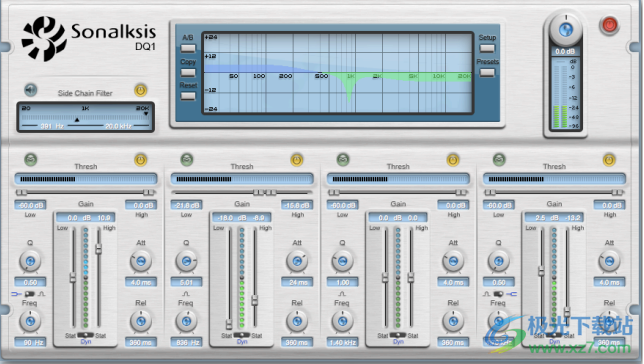Image resolution: width=644 pixels, height=364 pixels.
Task: Click the Rel knob in the 1.40 kHz band
Action: pos(453,321)
